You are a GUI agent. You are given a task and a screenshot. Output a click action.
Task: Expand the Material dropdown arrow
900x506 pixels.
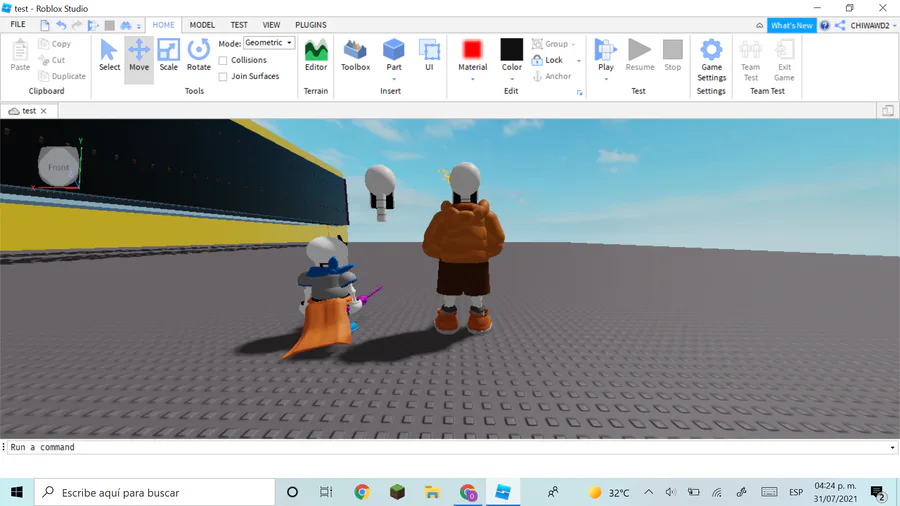coord(472,79)
